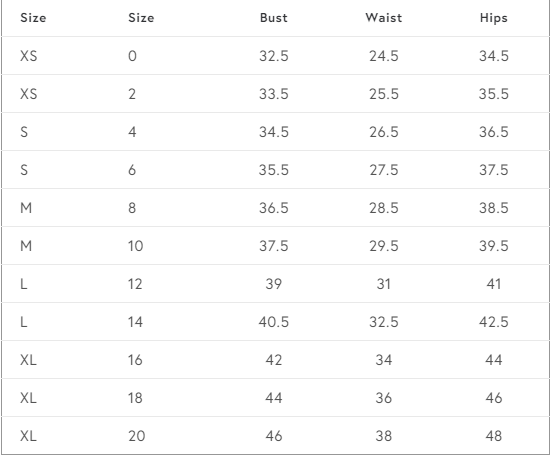Click bust value 39 in size 12 row
This screenshot has width=550, height=457.
point(274,284)
